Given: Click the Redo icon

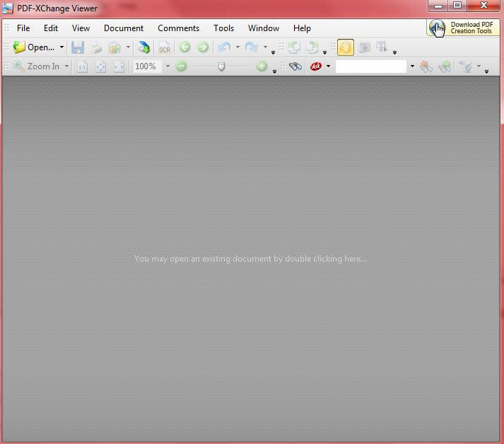Looking at the screenshot, I should point(252,47).
